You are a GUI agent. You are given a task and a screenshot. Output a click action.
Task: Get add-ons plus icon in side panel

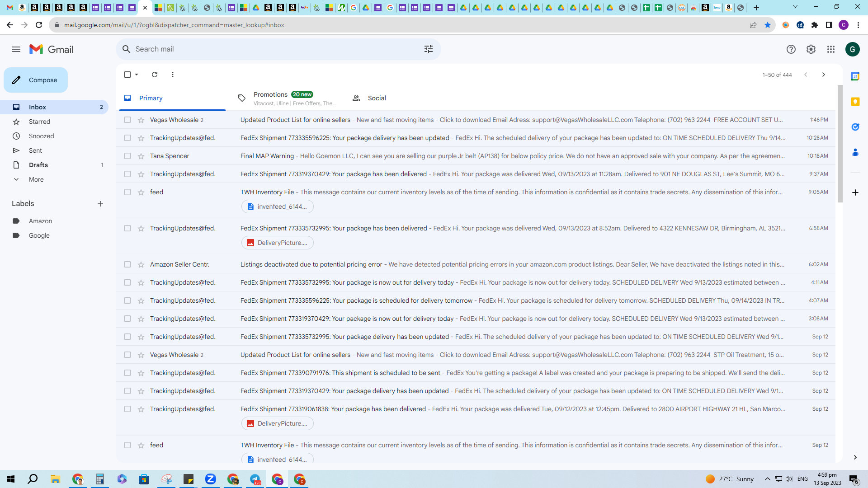(x=855, y=192)
